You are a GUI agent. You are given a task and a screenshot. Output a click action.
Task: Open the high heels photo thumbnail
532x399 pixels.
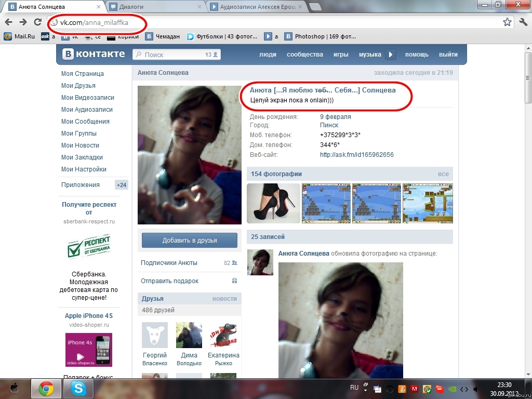[x=273, y=203]
